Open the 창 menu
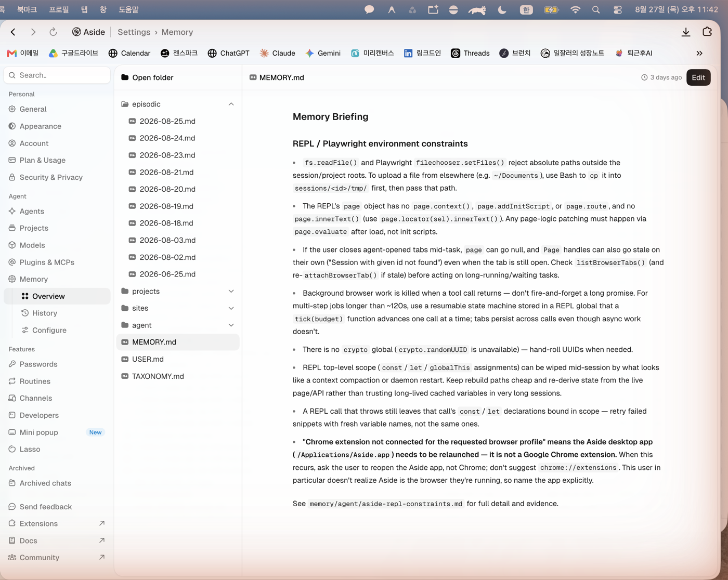728x580 pixels. [x=102, y=9]
